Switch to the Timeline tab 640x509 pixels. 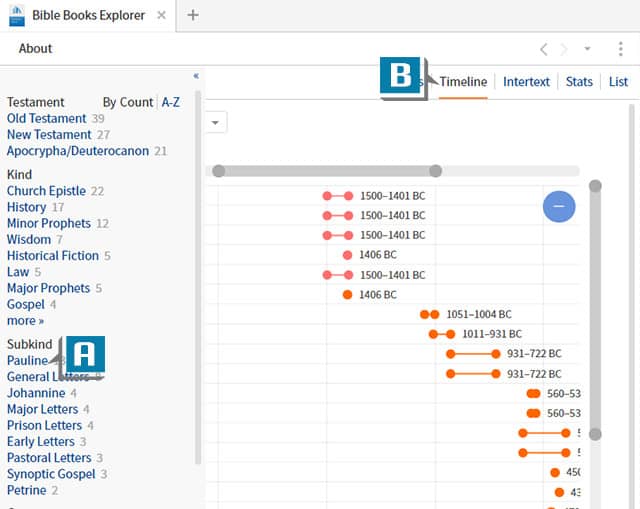click(x=463, y=82)
